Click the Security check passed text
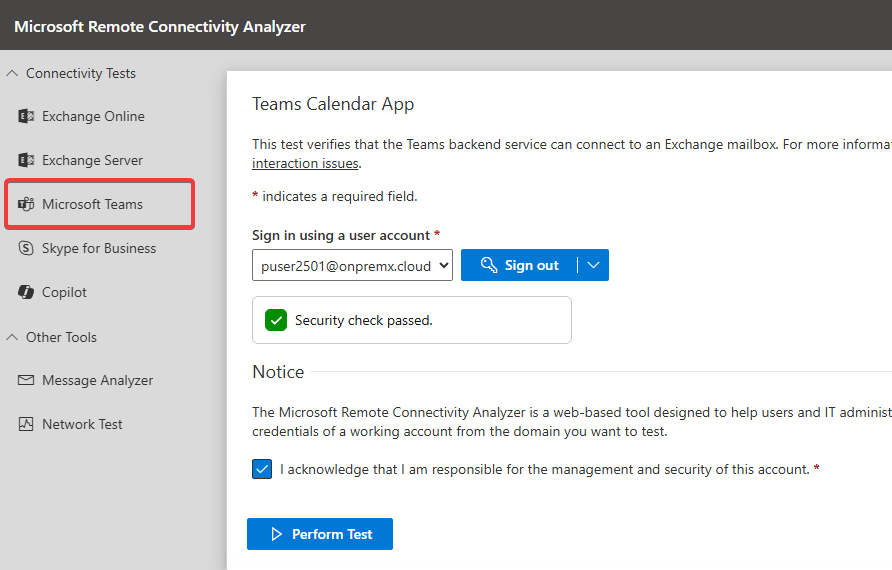892x570 pixels. 364,320
